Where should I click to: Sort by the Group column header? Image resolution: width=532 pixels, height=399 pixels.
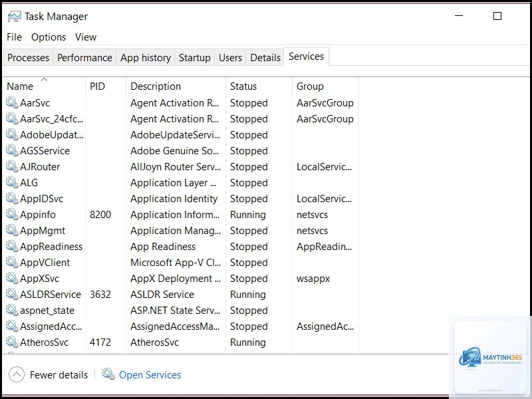click(325, 86)
